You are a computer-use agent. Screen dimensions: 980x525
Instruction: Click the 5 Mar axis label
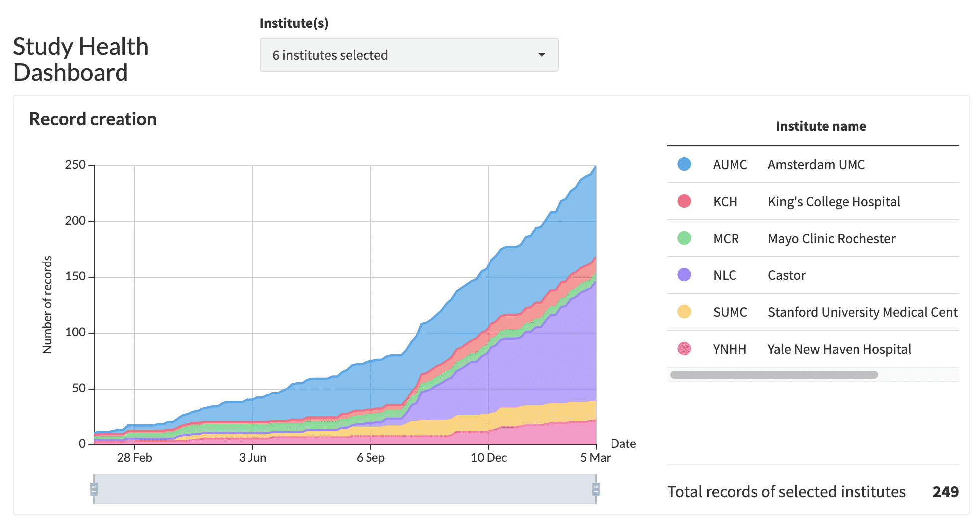click(595, 458)
